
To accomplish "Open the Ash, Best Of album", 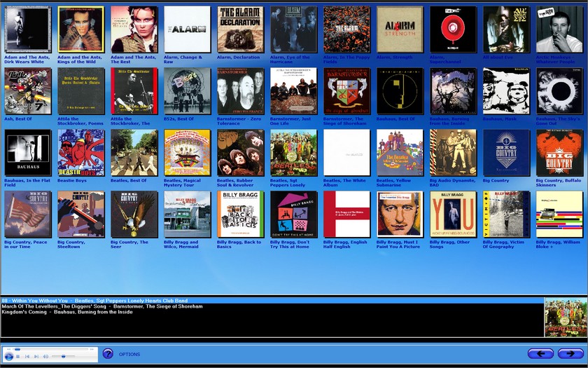I will [x=28, y=91].
